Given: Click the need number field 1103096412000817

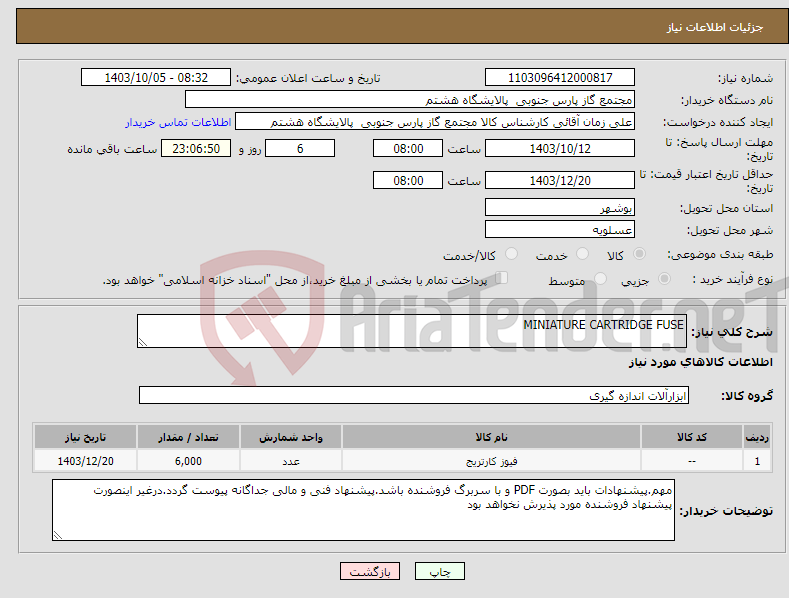Looking at the screenshot, I should (x=560, y=78).
